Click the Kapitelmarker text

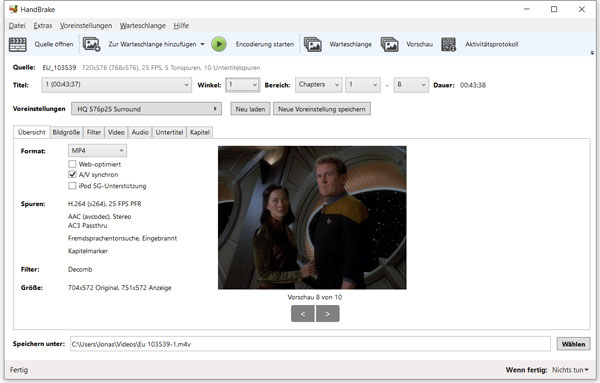coord(88,251)
